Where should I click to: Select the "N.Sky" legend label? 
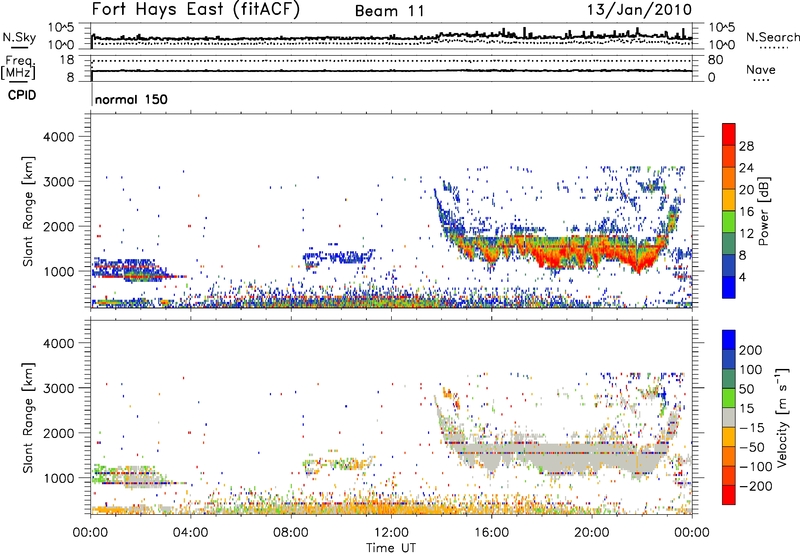click(19, 37)
